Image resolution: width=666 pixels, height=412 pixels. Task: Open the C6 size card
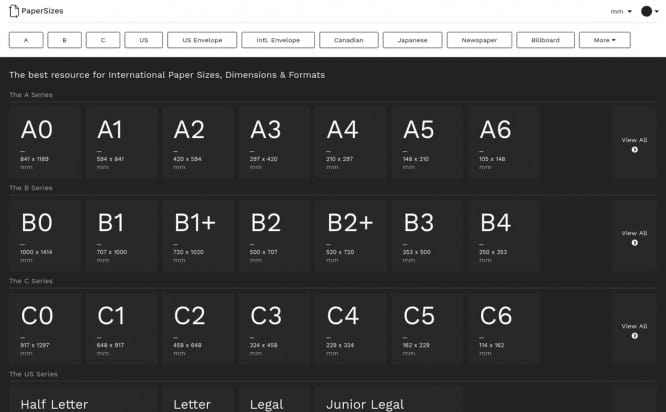click(504, 329)
